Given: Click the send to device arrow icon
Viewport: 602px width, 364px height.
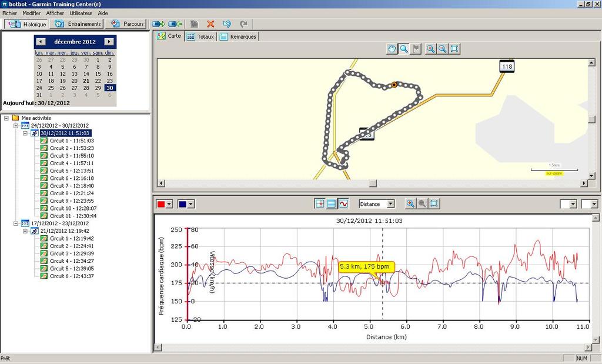Looking at the screenshot, I should point(158,24).
